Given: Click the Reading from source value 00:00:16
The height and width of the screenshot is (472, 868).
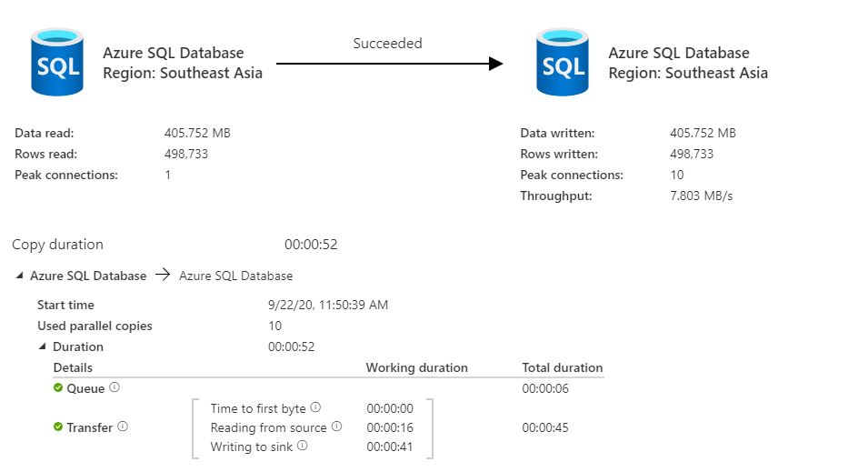Looking at the screenshot, I should 390,427.
